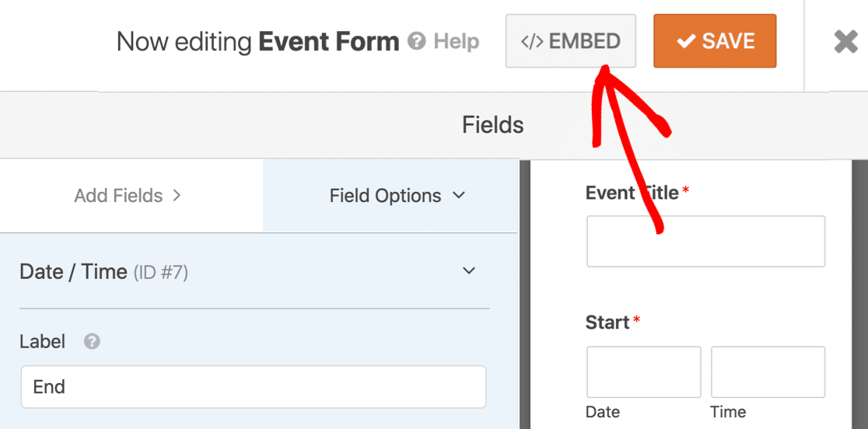
Task: Click the question mark icon beside Help
Action: (x=416, y=41)
